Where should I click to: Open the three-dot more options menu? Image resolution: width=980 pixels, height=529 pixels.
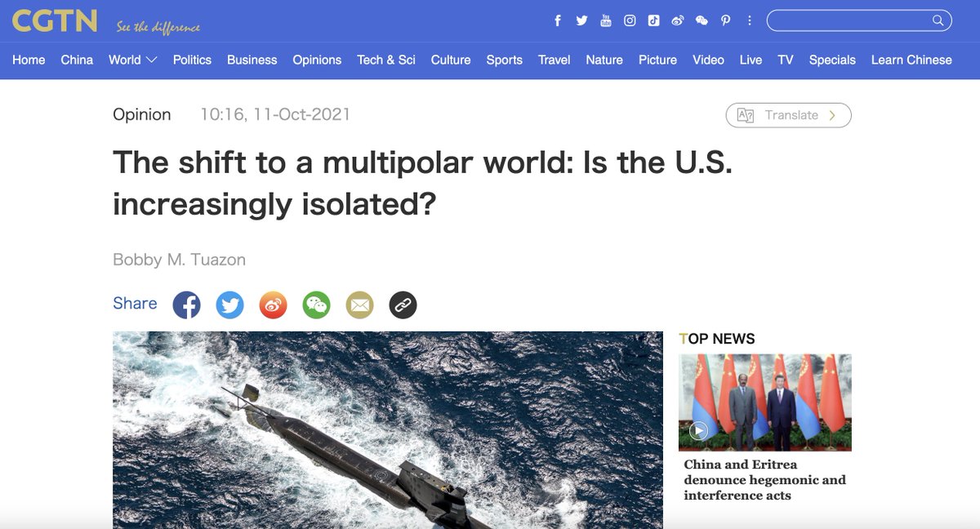pyautogui.click(x=749, y=20)
